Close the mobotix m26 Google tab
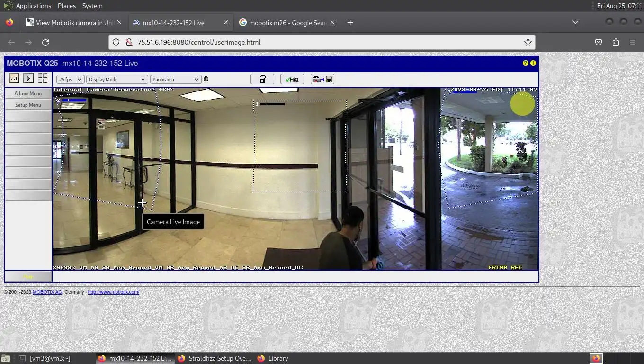 332,22
